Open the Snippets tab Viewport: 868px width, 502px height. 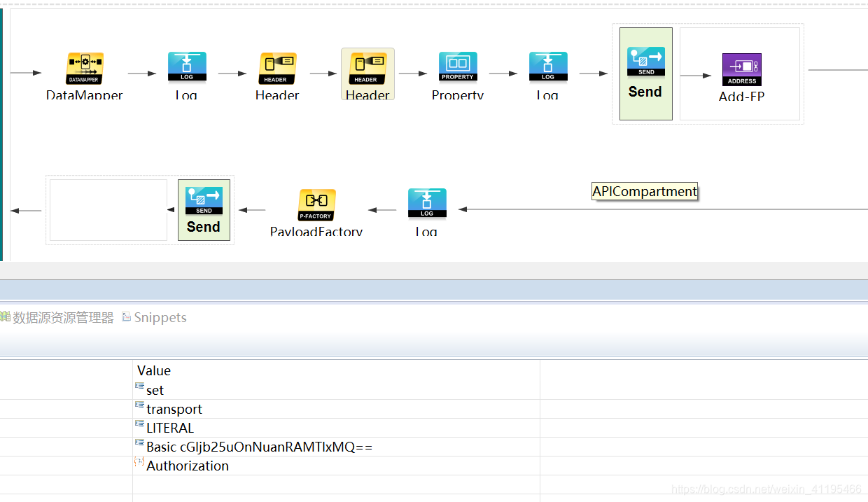(159, 317)
